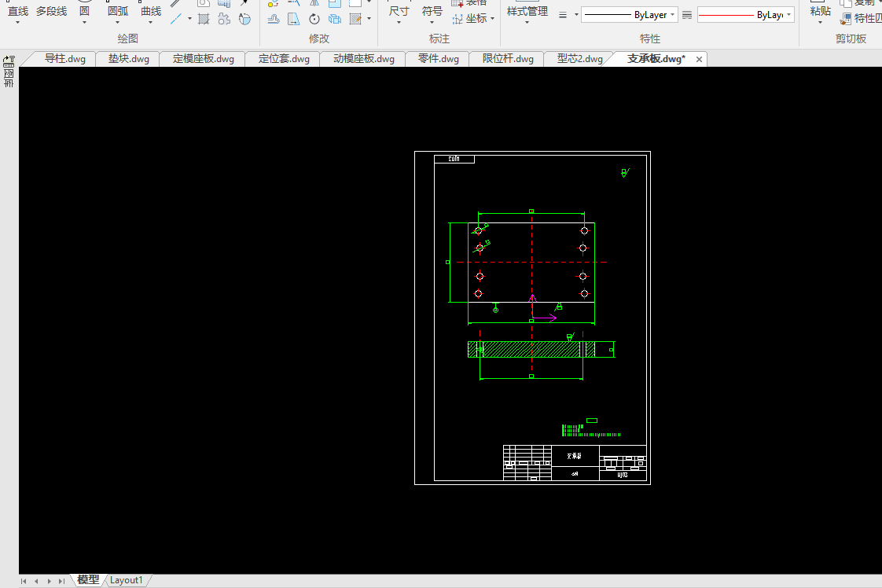Open the 尺寸 dimension menu
Image resolution: width=882 pixels, height=588 pixels.
[x=399, y=14]
